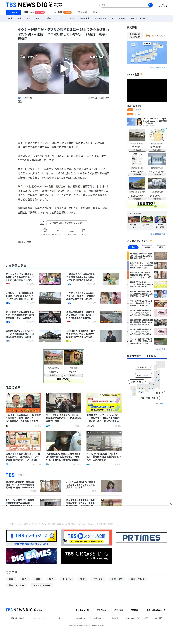Click the blue search magnifier button
Image resolution: width=173 pixels, height=644 pixels.
tap(150, 5)
